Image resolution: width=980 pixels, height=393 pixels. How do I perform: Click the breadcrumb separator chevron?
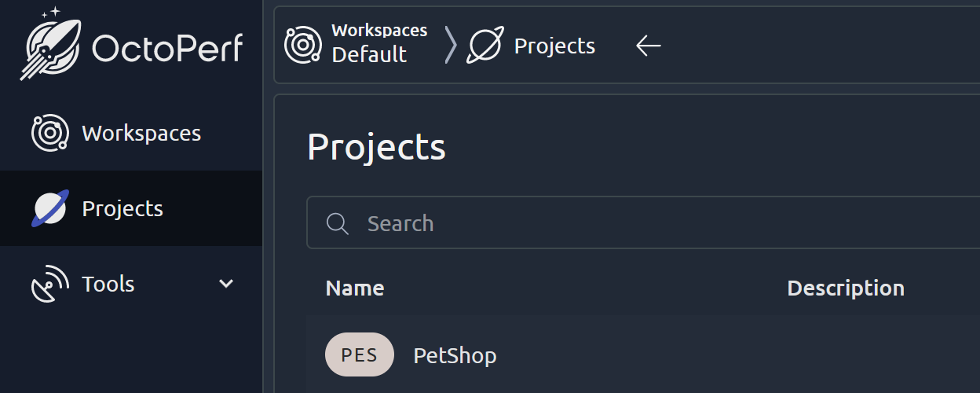[x=450, y=46]
